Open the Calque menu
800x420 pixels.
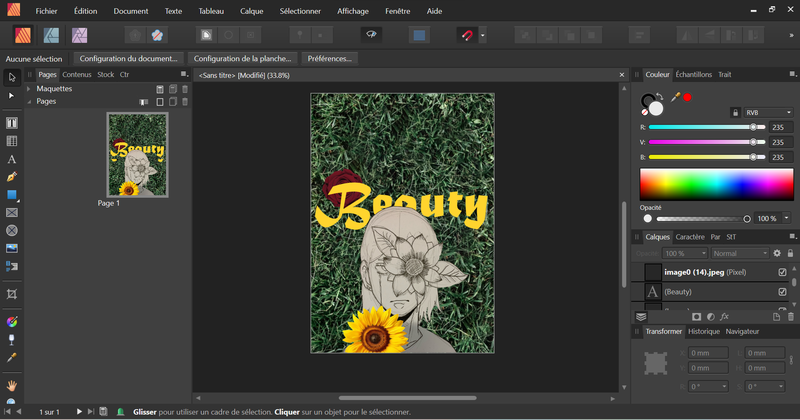pos(251,9)
